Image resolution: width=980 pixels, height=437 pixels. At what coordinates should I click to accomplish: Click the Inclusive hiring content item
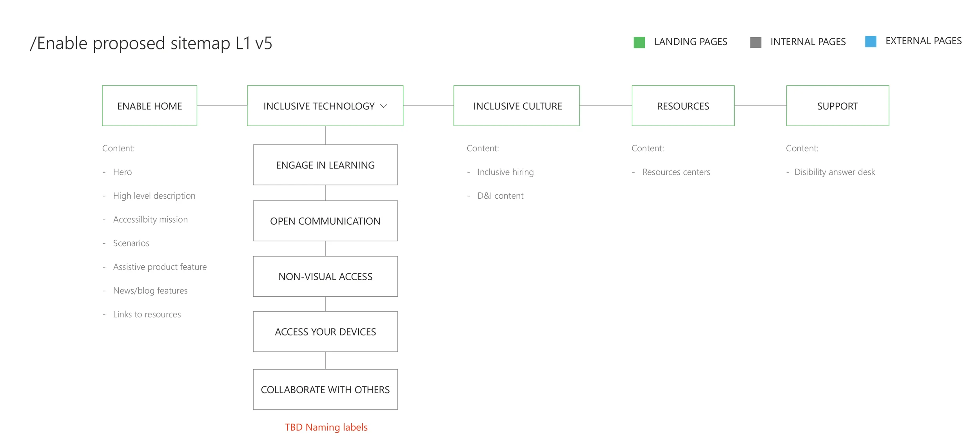pos(505,172)
